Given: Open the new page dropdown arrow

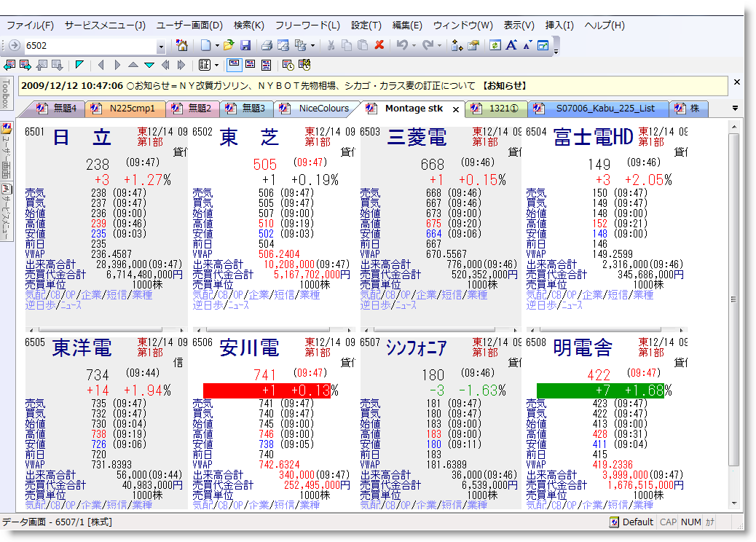Looking at the screenshot, I should [217, 46].
